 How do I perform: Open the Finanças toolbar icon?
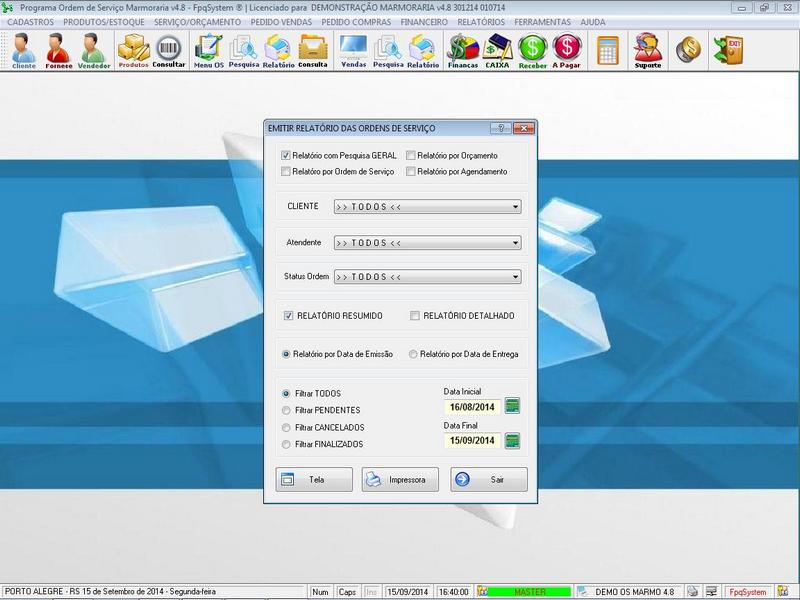click(x=462, y=50)
